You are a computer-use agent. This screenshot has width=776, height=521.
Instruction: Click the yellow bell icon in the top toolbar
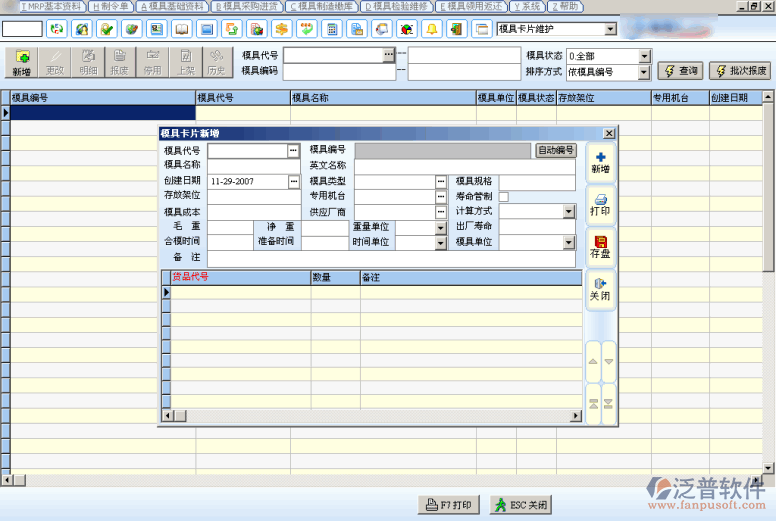click(x=432, y=29)
